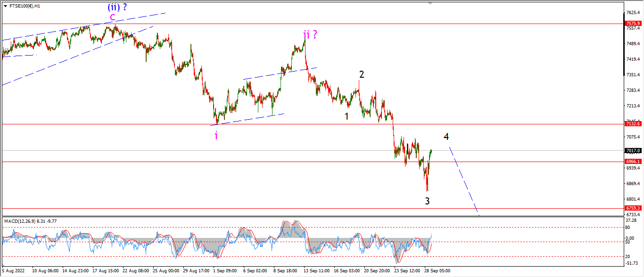The image size is (644, 277).
Task: Select the magenta ii ? wave label
Action: (310, 34)
